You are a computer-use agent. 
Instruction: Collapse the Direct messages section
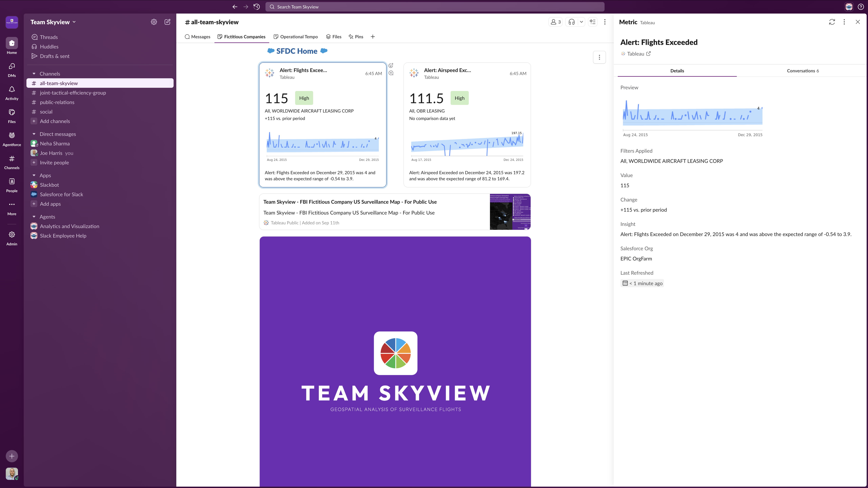[34, 134]
